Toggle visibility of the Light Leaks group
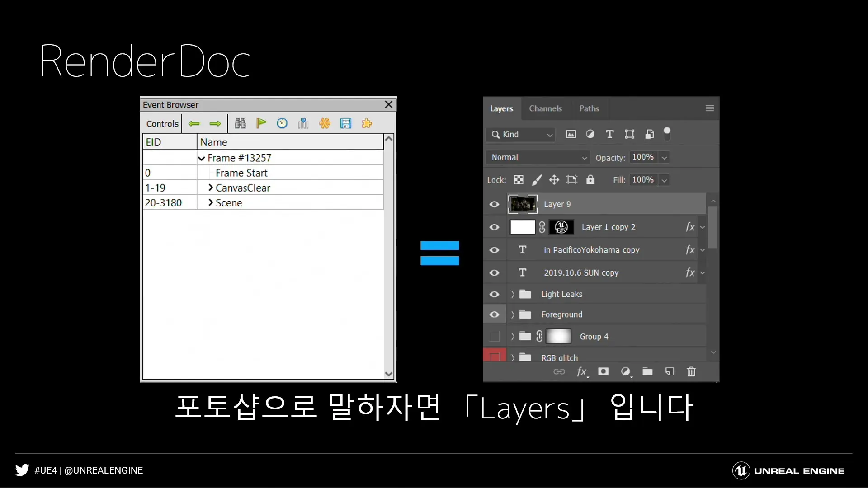 (495, 294)
